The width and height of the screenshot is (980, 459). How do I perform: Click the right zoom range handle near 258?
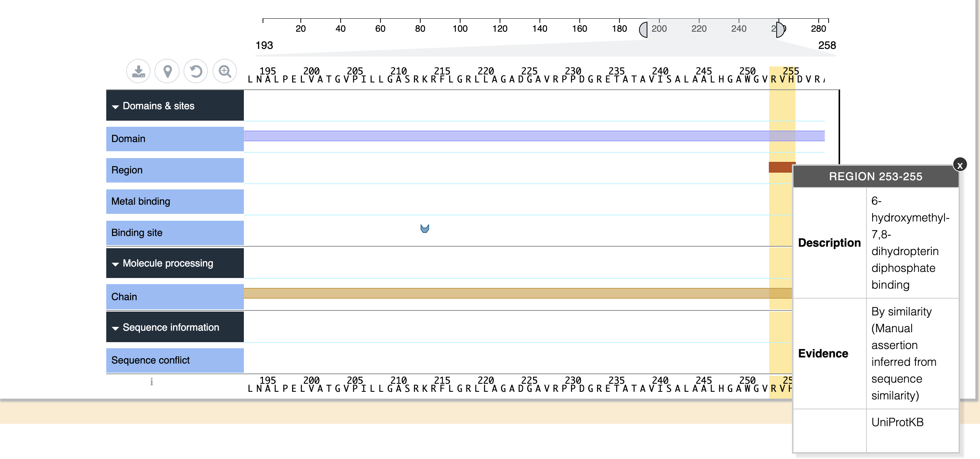click(780, 30)
